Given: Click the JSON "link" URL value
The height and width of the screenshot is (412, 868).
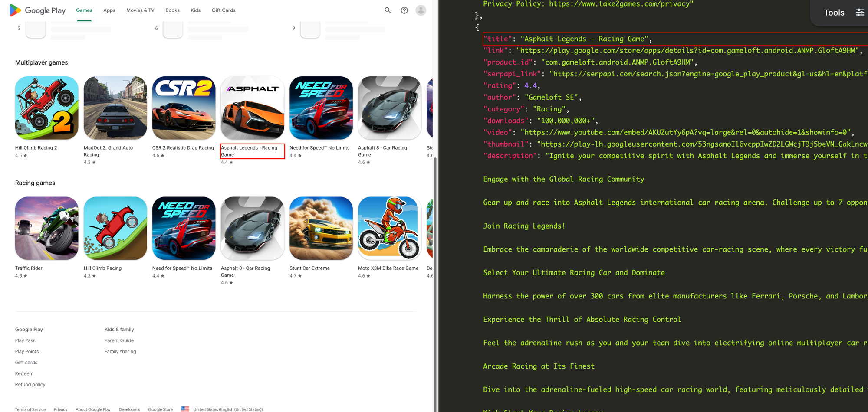Looking at the screenshot, I should pos(687,51).
